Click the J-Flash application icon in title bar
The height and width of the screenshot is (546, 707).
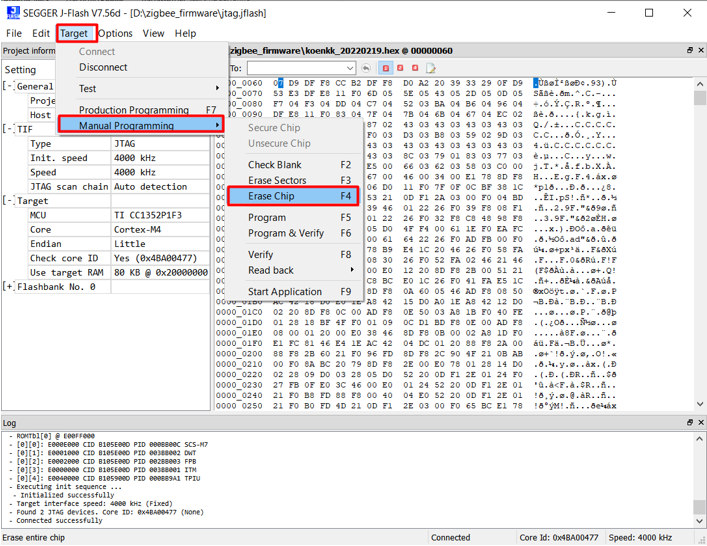point(13,13)
